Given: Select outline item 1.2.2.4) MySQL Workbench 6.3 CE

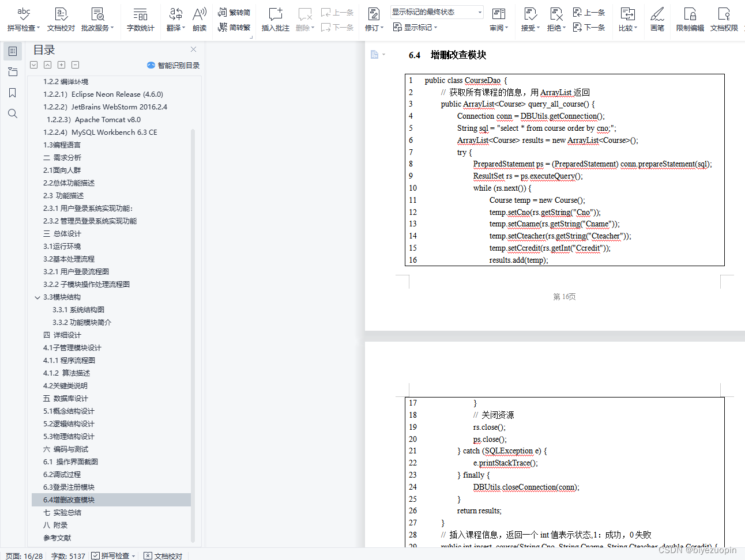Looking at the screenshot, I should [100, 132].
